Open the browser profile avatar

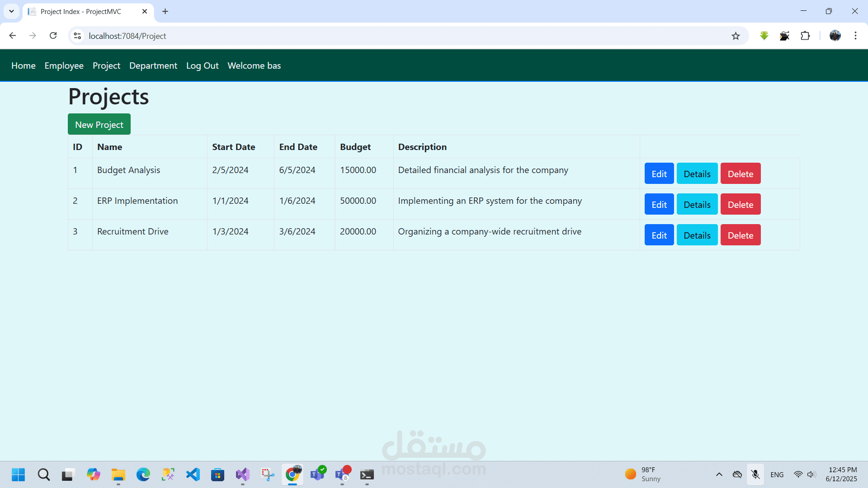tap(835, 36)
